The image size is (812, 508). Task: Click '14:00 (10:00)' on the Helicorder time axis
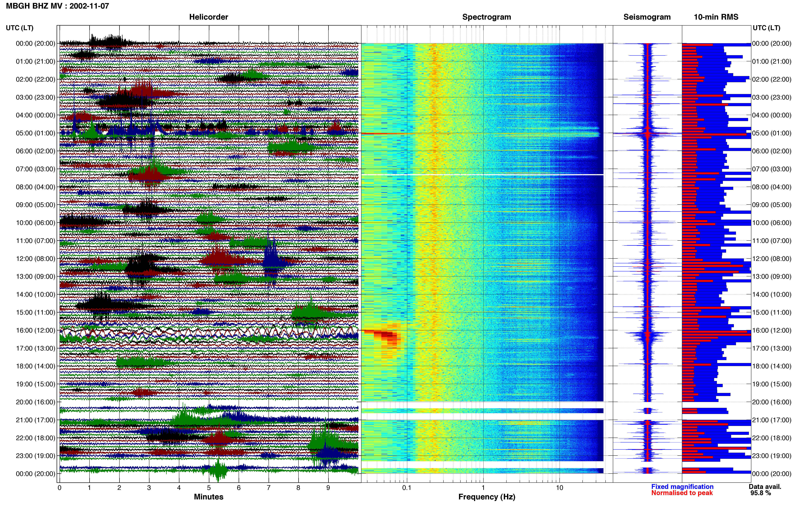[36, 295]
